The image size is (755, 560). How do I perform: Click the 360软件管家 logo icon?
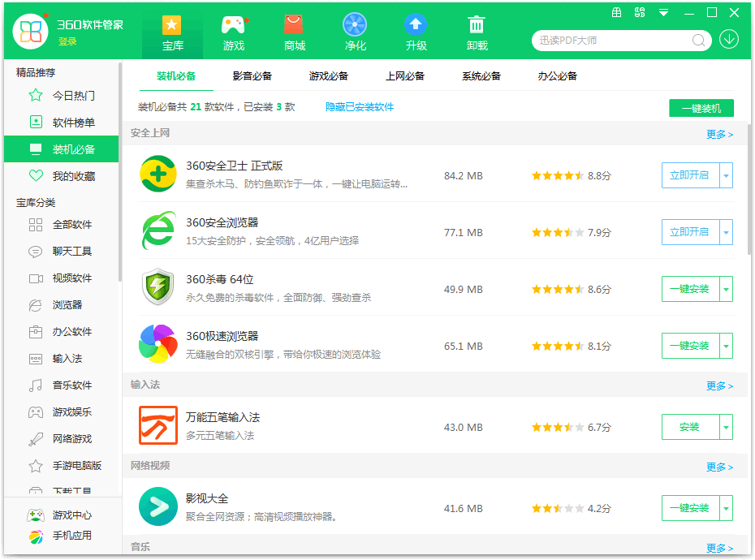coord(30,32)
